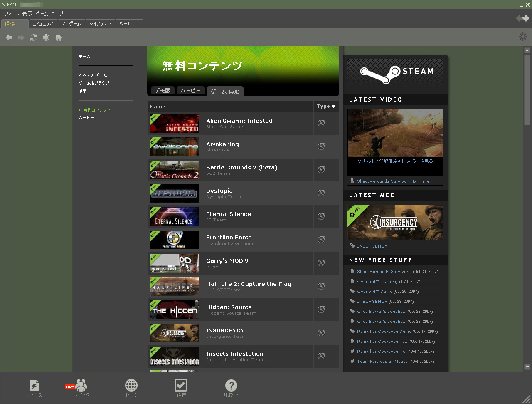
Task: Click the Half-Life mod icon for Eternal Silence
Action: tap(321, 216)
